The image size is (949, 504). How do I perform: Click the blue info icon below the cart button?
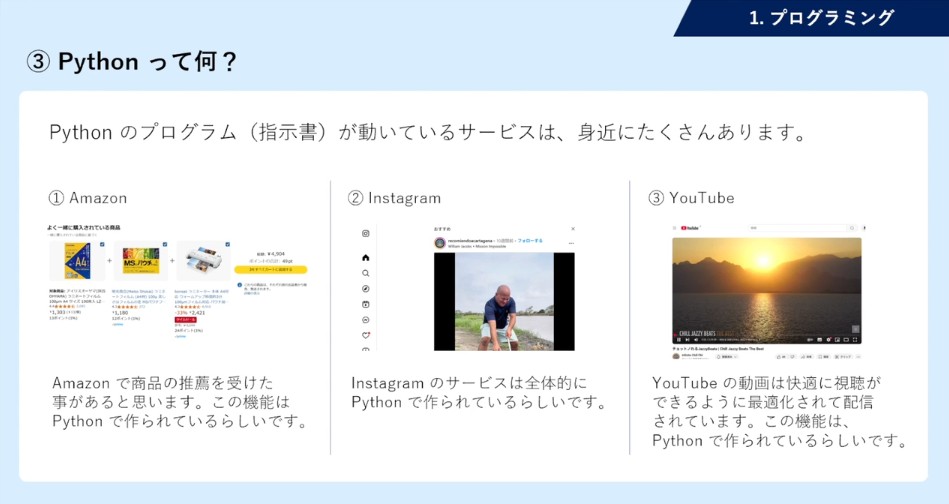point(240,284)
